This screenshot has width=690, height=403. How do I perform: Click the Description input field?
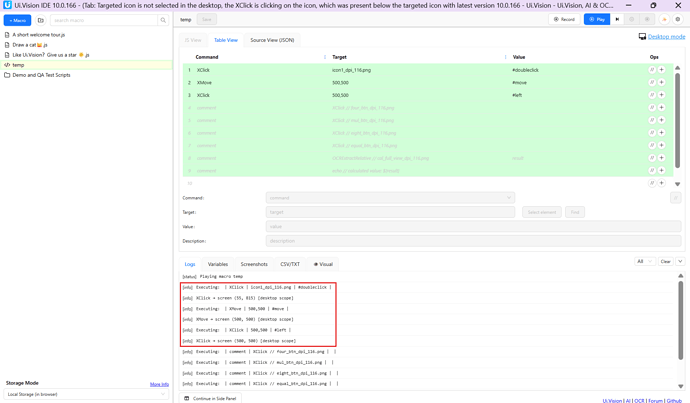pos(473,241)
